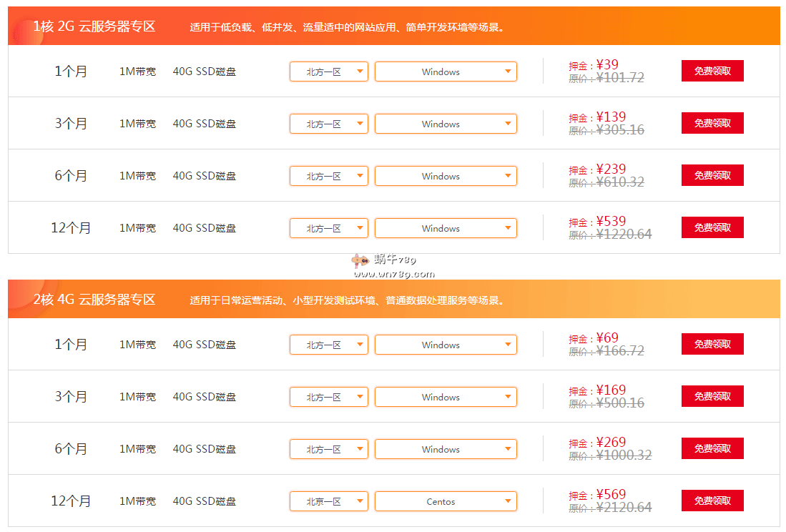Expand the Windows system dropdown in ¥539 row
The width and height of the screenshot is (786, 532).
(446, 228)
